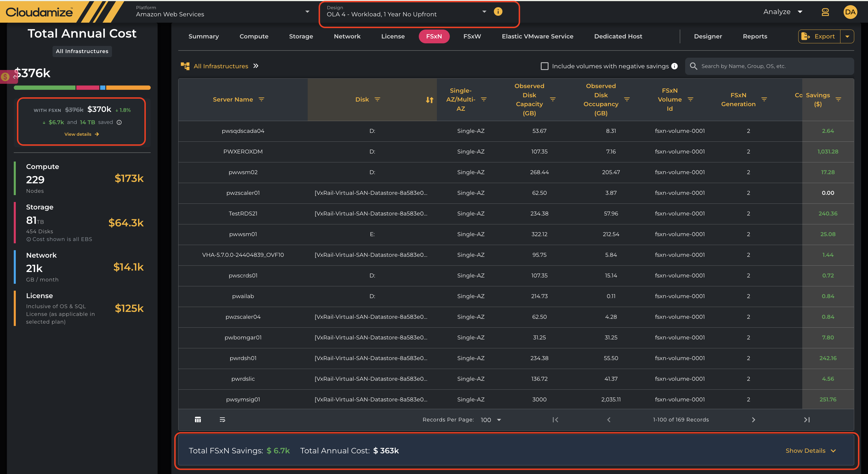Open the Design info icon

click(498, 11)
